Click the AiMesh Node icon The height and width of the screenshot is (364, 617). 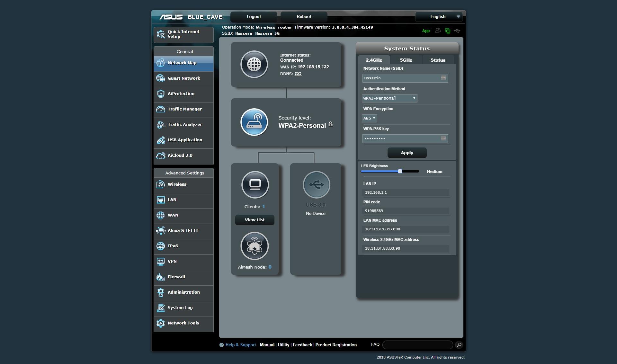(x=255, y=246)
